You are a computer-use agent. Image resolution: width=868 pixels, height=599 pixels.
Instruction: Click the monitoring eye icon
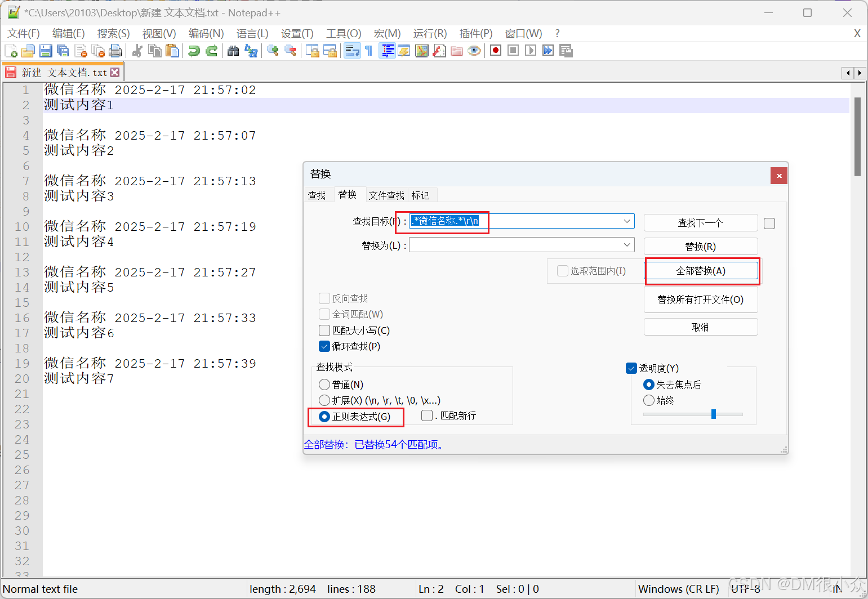pyautogui.click(x=474, y=51)
